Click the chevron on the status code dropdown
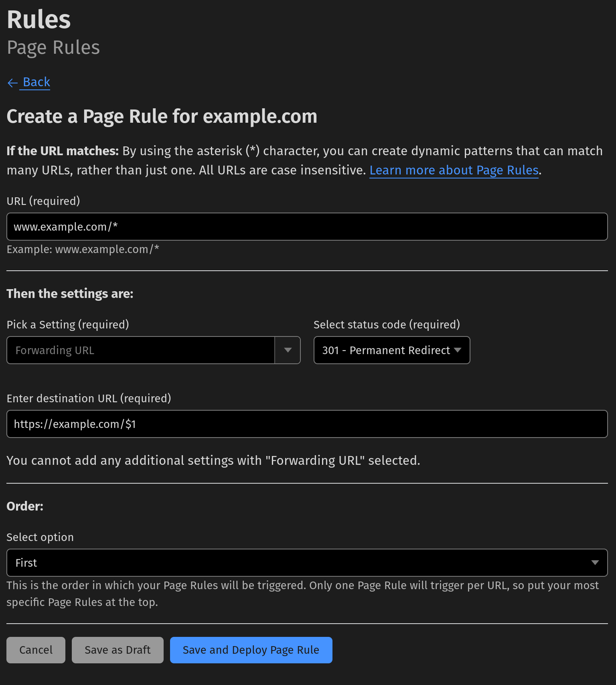The width and height of the screenshot is (616, 685). [458, 350]
